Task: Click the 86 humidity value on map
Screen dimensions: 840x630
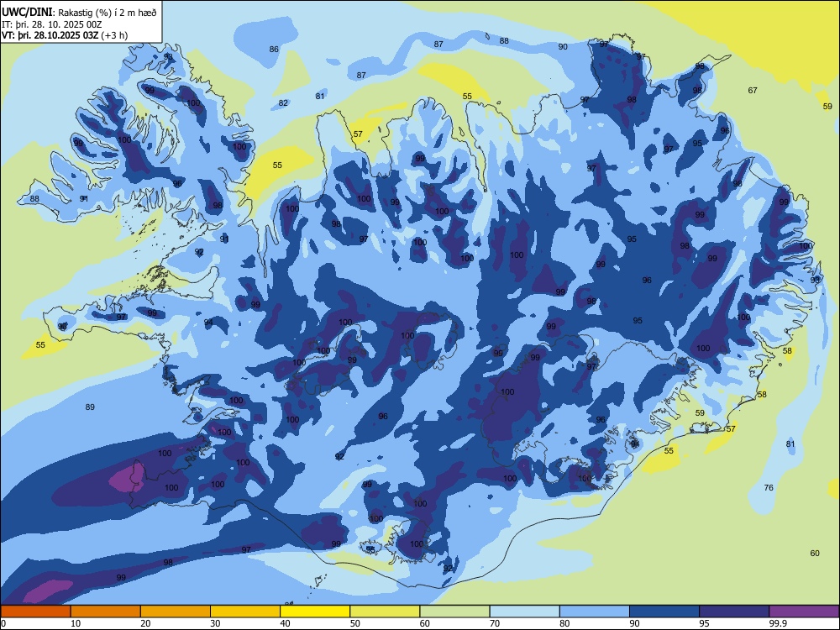Action: [274, 50]
